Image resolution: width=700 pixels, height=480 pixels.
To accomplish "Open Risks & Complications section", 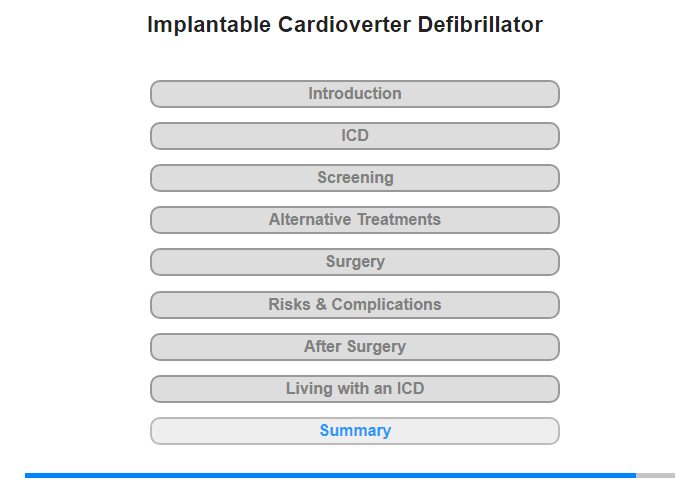I will 354,305.
